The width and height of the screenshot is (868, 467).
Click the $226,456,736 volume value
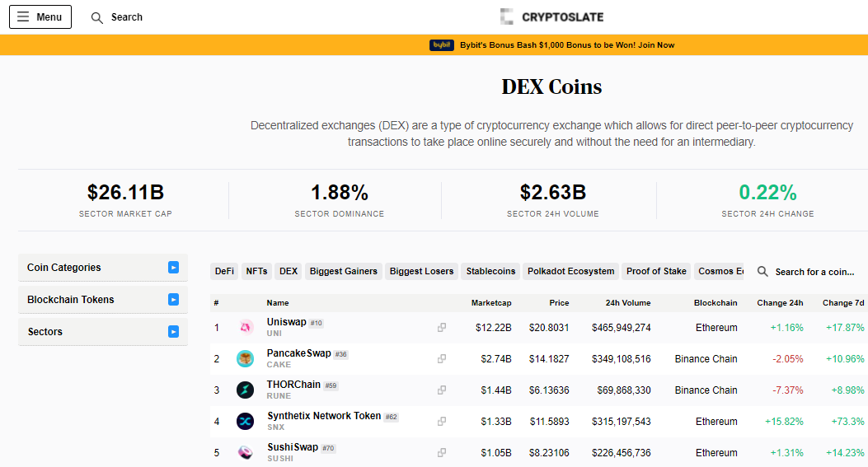click(x=621, y=453)
